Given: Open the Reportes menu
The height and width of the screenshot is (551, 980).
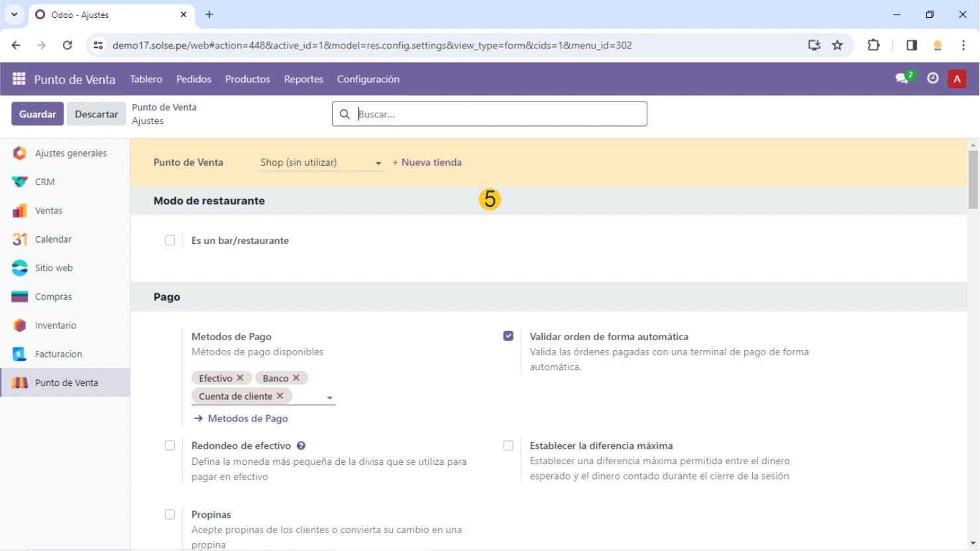Looking at the screenshot, I should (303, 79).
